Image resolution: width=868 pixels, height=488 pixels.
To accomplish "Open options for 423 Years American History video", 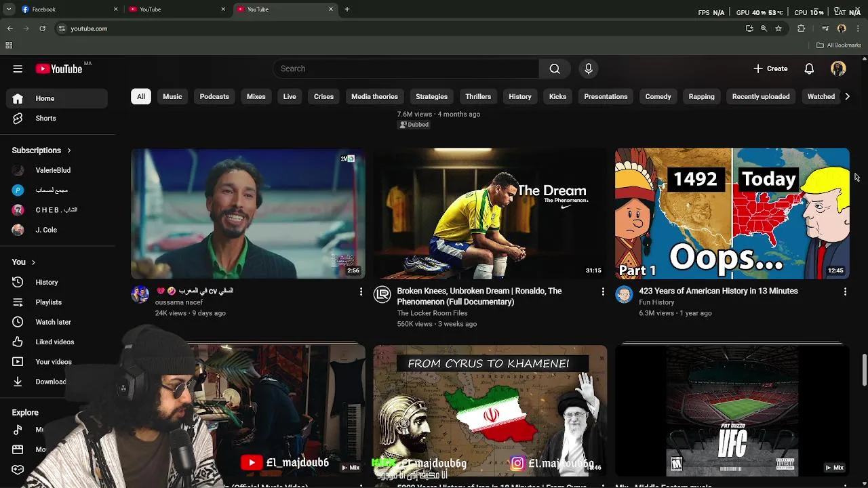I will tap(845, 291).
